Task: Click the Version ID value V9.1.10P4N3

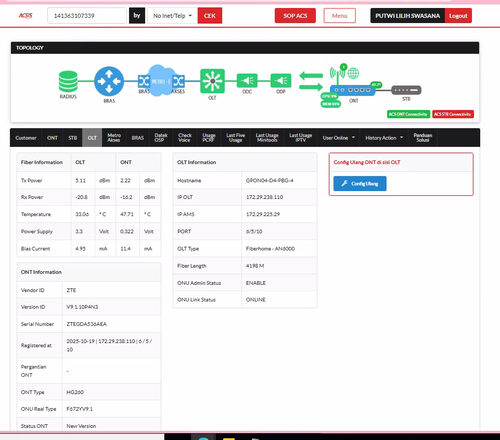Action: [82, 307]
